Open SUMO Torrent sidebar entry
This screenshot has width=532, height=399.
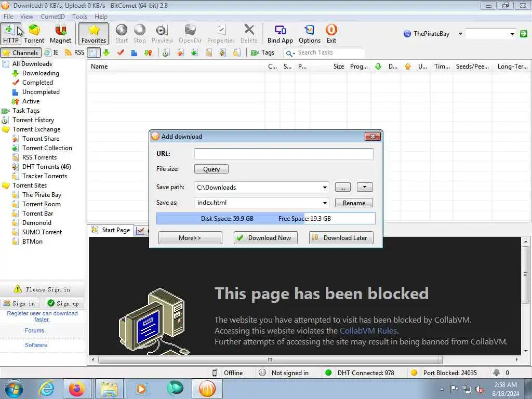42,232
